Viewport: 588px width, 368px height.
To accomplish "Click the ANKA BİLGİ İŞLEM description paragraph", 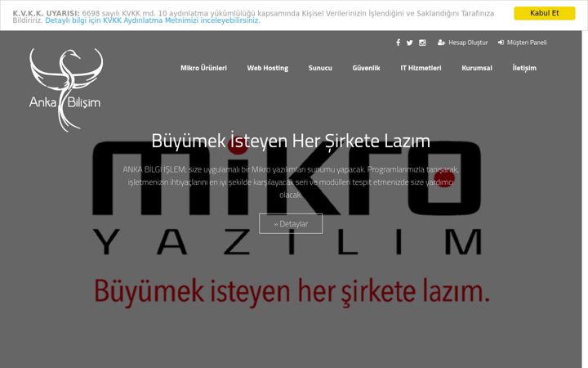I will pyautogui.click(x=291, y=182).
